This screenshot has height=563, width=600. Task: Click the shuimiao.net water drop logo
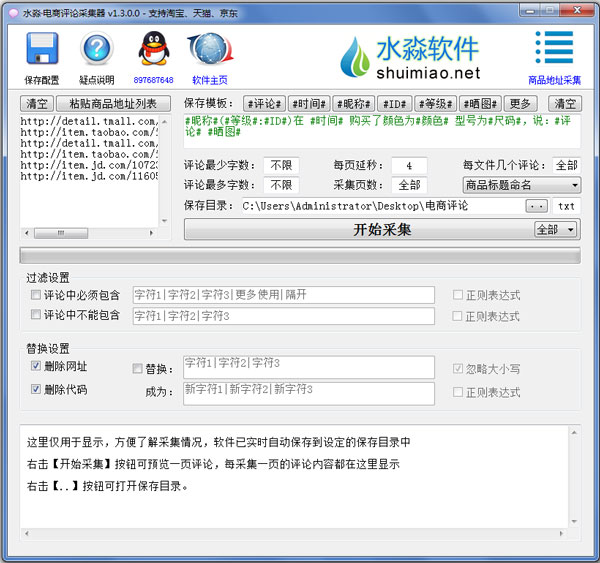355,58
